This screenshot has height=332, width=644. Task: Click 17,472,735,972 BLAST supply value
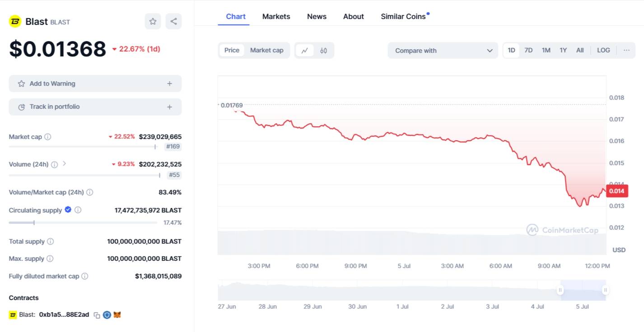tap(148, 210)
